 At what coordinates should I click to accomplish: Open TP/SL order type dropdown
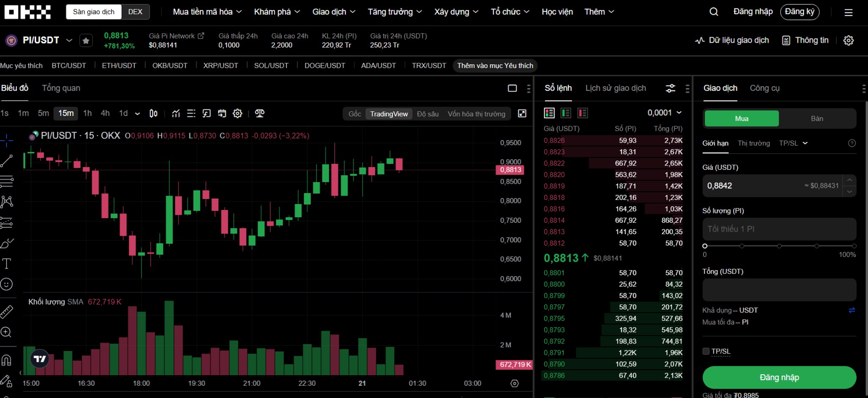(793, 143)
